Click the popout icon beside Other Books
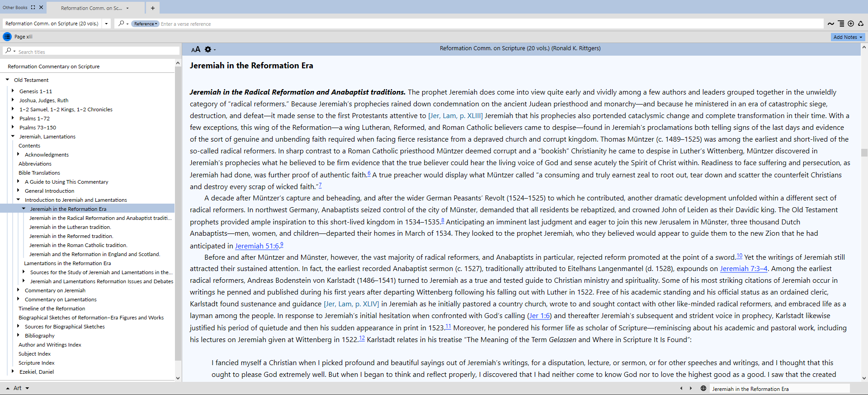Screen dimensions: 868x395 click(x=33, y=7)
